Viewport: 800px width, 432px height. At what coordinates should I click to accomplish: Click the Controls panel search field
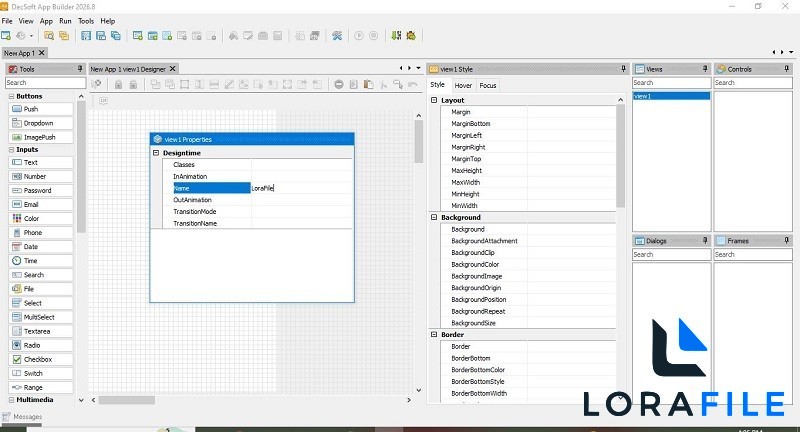[x=753, y=83]
